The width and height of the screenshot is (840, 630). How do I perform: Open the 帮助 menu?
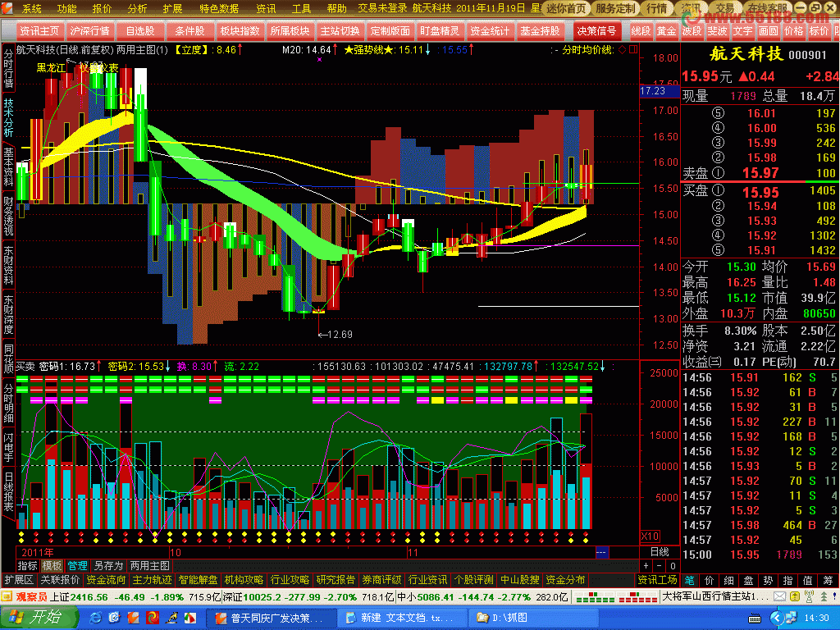pos(336,8)
